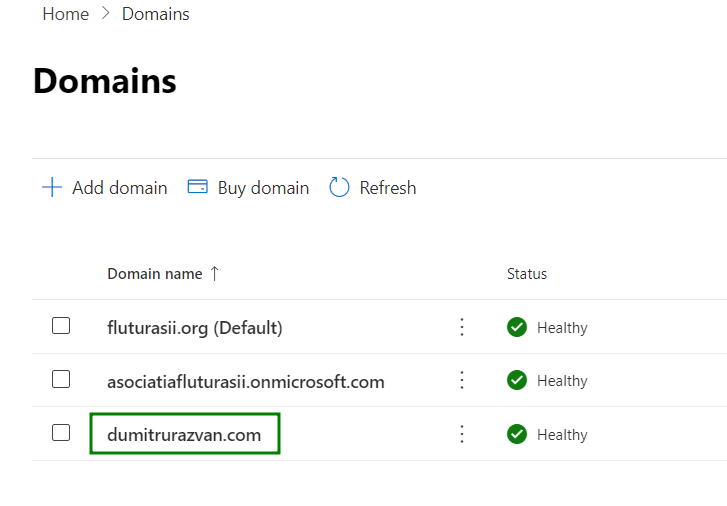Open the dumitrurazvan.com domain link
Screen dimensions: 727x506
coord(184,435)
